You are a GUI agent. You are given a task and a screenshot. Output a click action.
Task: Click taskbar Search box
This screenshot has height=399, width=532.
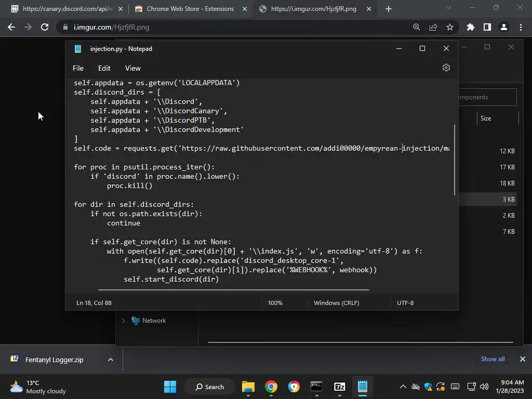(209, 387)
